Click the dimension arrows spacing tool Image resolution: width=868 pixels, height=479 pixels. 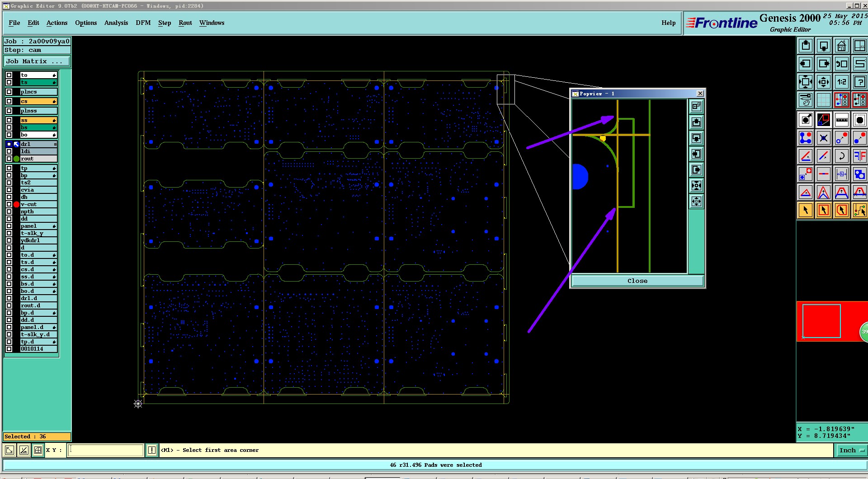(841, 174)
